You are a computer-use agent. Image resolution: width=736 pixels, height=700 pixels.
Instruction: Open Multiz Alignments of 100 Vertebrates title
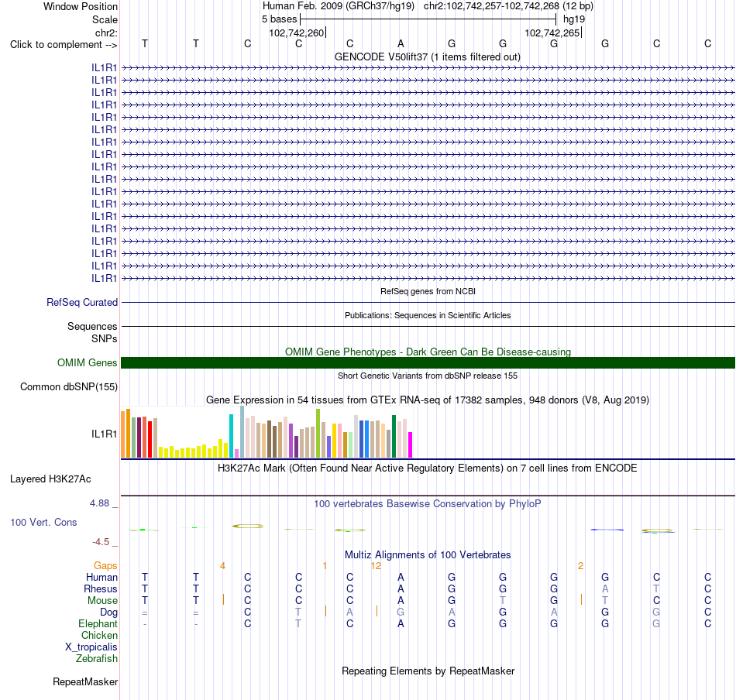click(x=428, y=555)
